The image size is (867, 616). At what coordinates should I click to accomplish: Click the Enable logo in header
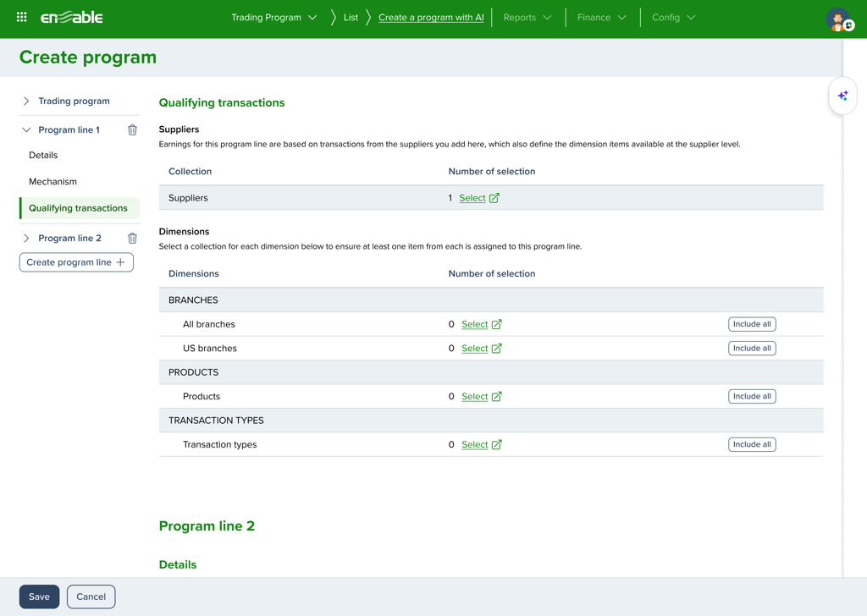tap(72, 17)
